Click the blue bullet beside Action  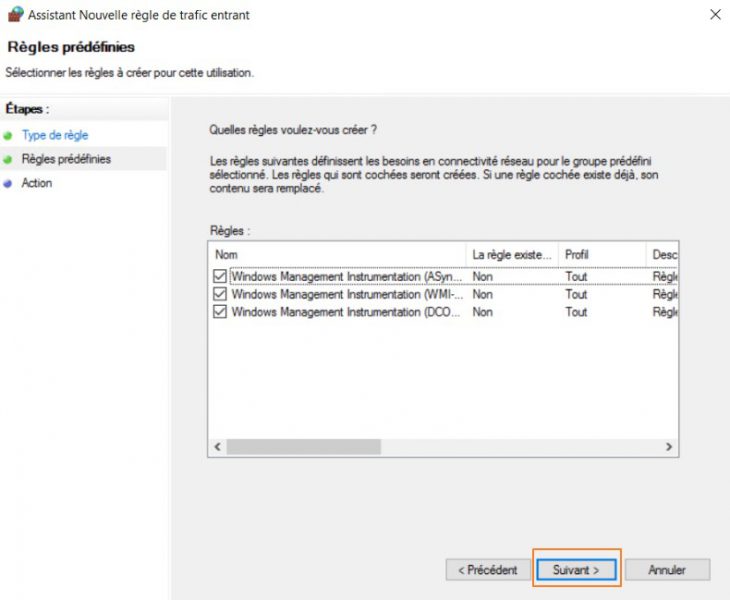tap(9, 184)
